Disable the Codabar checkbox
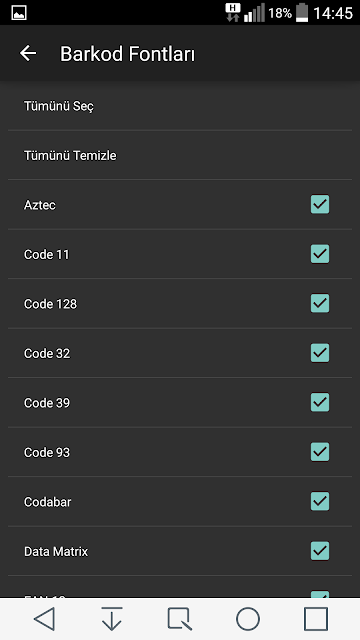The height and width of the screenshot is (640, 360). (x=320, y=501)
